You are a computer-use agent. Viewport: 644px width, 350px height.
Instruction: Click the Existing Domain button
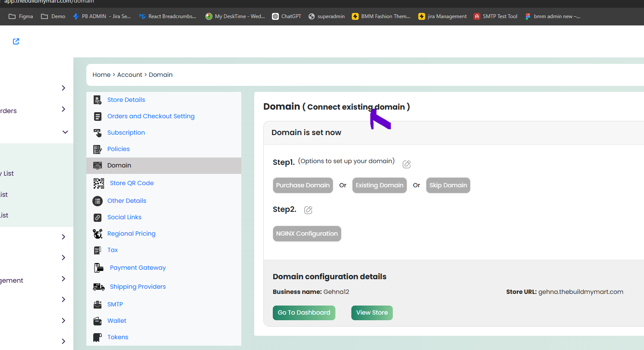click(379, 185)
